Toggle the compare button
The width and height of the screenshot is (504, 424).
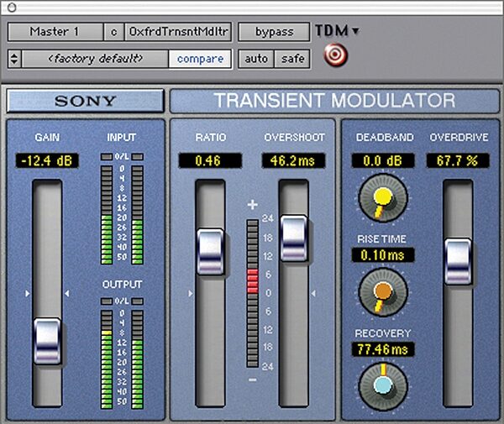[x=200, y=59]
